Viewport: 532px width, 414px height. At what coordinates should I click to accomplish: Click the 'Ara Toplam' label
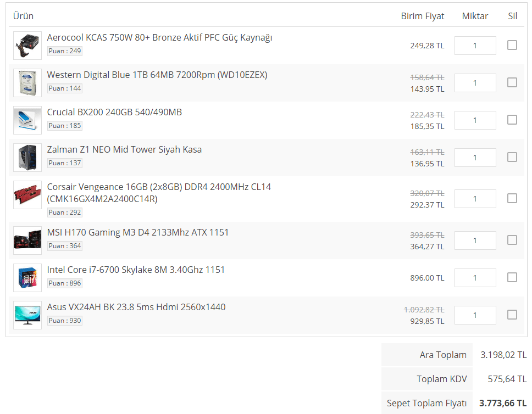[x=443, y=355]
